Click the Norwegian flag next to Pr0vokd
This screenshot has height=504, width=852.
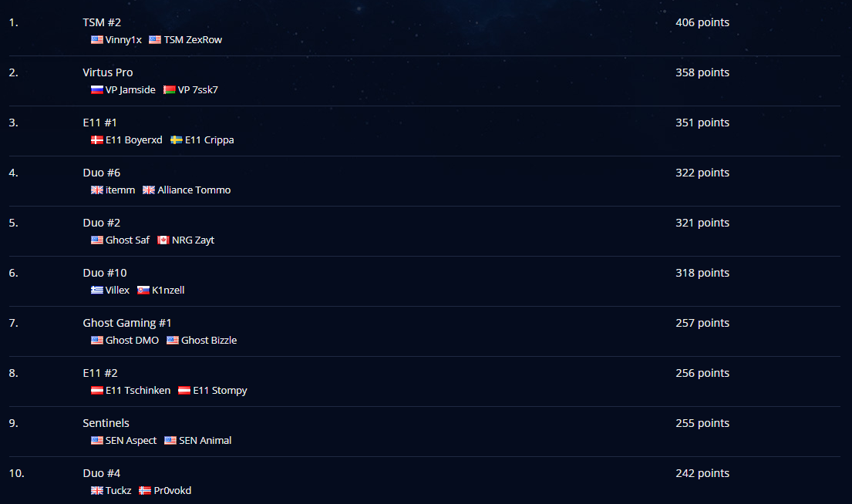pos(144,490)
